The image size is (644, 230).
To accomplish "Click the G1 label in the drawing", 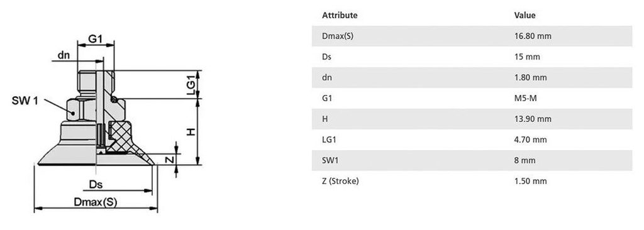I will pyautogui.click(x=96, y=39).
